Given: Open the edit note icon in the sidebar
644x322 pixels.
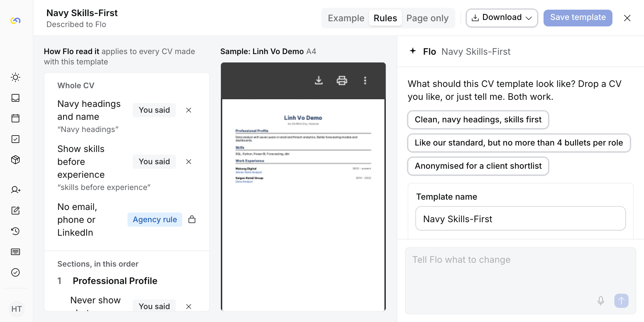Looking at the screenshot, I should click(15, 211).
